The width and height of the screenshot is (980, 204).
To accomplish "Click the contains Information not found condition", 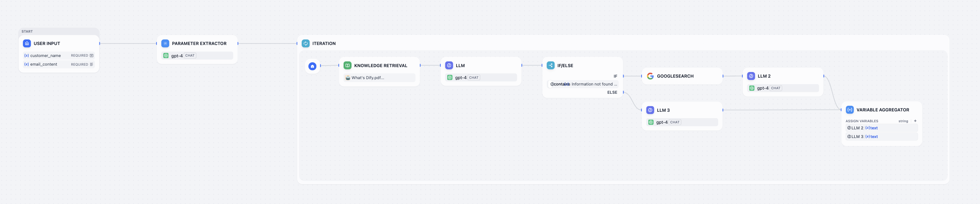I will tap(583, 84).
